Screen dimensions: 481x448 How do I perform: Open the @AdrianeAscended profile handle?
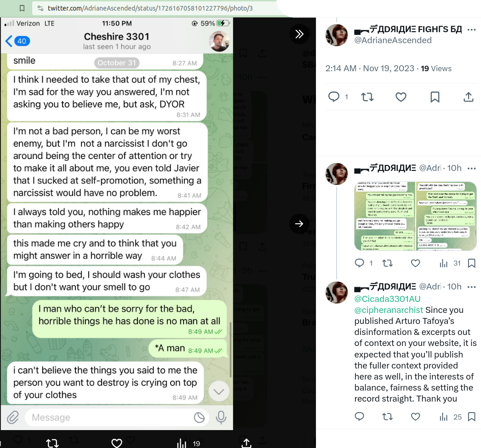pos(393,40)
